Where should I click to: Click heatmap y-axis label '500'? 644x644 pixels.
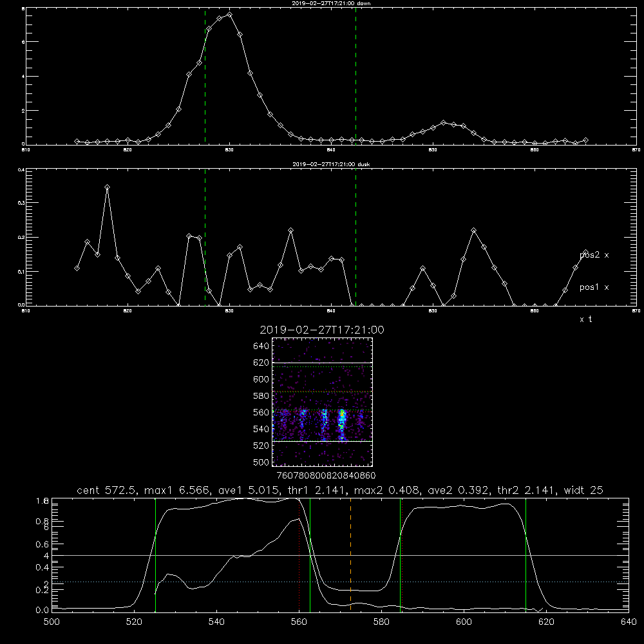261,462
